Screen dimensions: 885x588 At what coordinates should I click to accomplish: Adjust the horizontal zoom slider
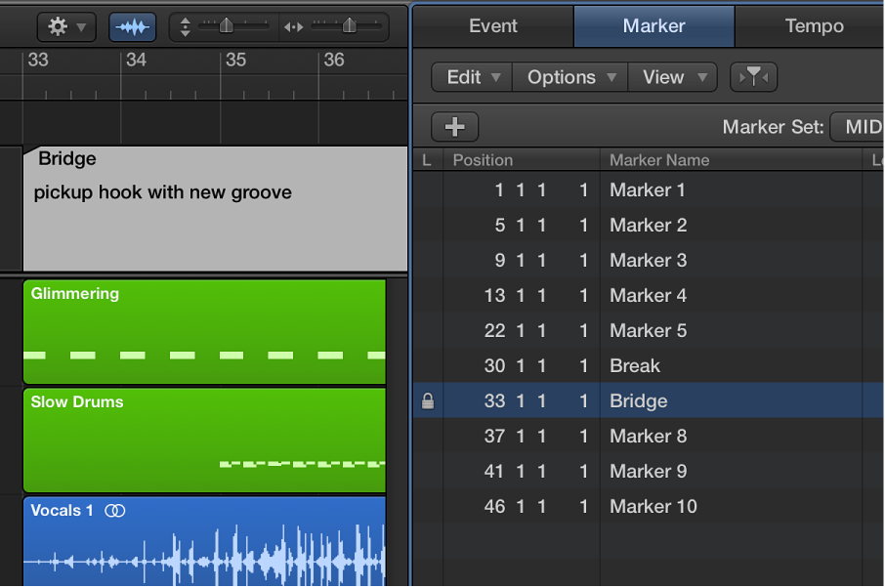pos(349,26)
